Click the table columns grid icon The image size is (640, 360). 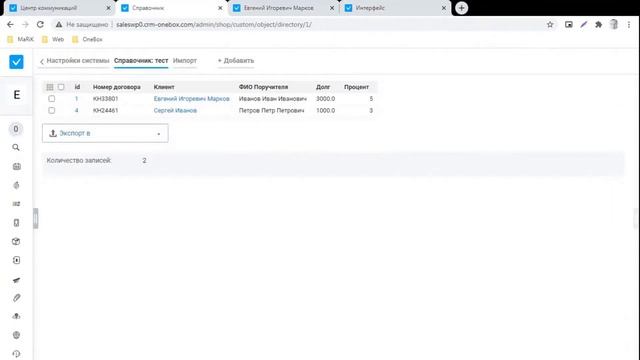(x=50, y=87)
